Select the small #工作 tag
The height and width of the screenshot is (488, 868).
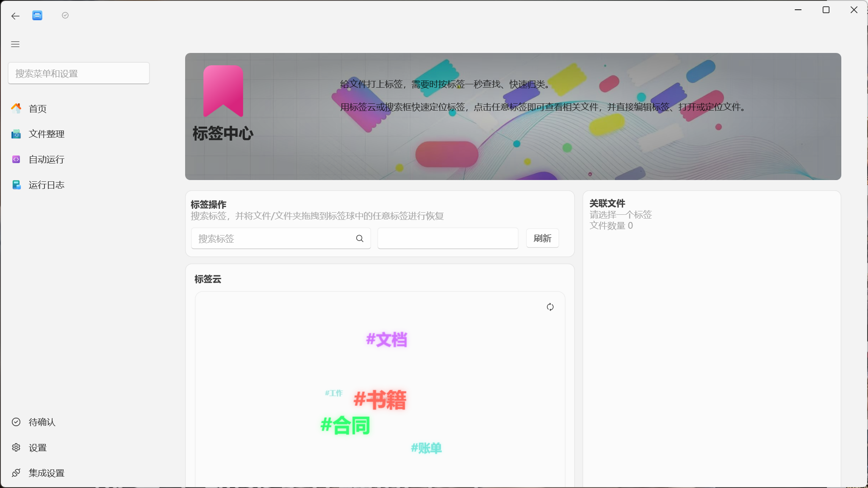[334, 393]
